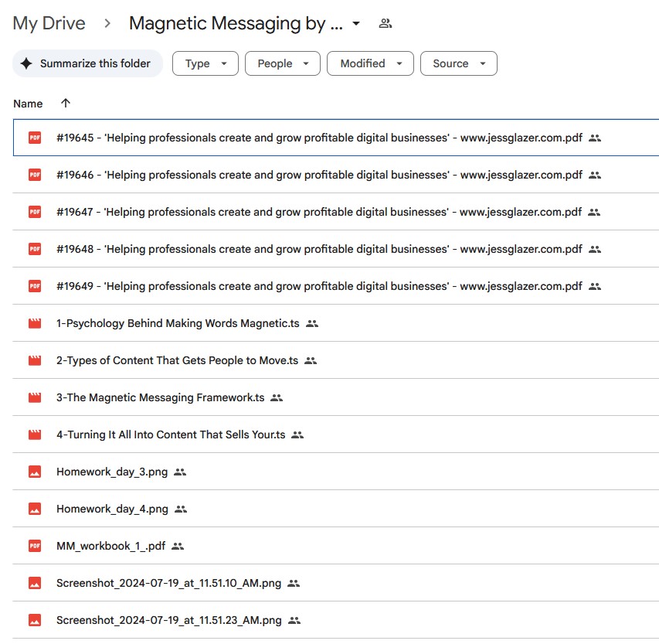Image resolution: width=659 pixels, height=644 pixels.
Task: Open the Source filter dropdown
Action: (x=458, y=63)
